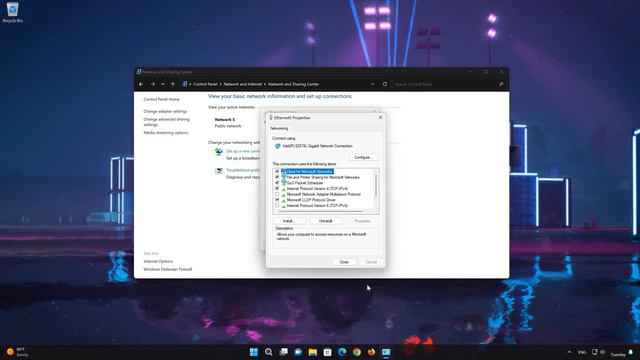
Task: Open Internet Options link
Action: (158, 261)
